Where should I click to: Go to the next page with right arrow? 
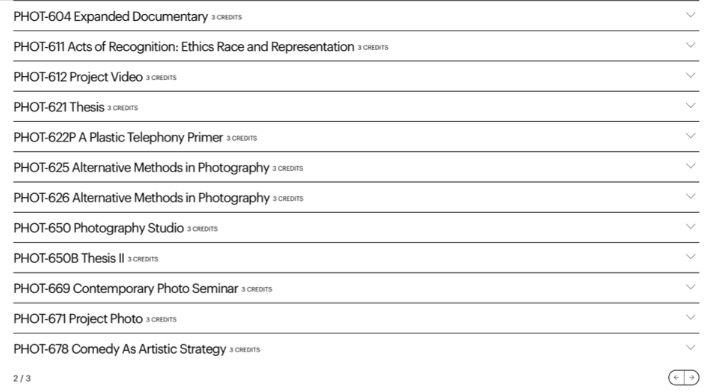(692, 378)
